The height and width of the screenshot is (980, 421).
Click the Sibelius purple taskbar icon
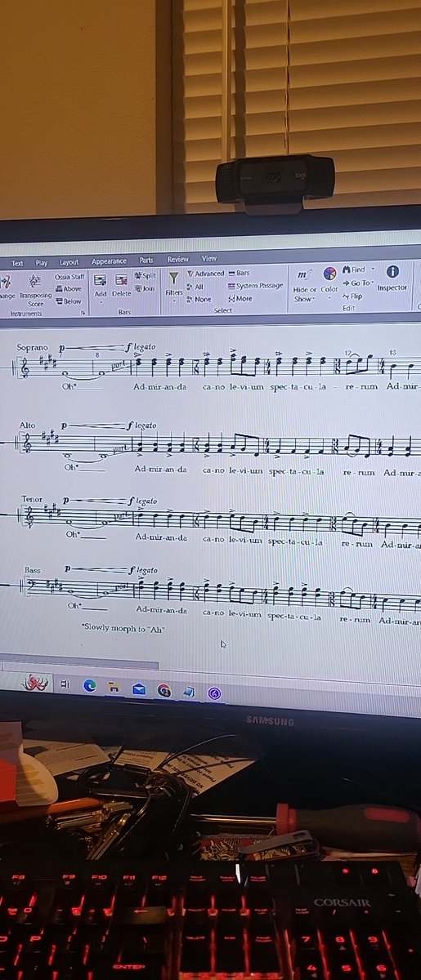point(214,693)
